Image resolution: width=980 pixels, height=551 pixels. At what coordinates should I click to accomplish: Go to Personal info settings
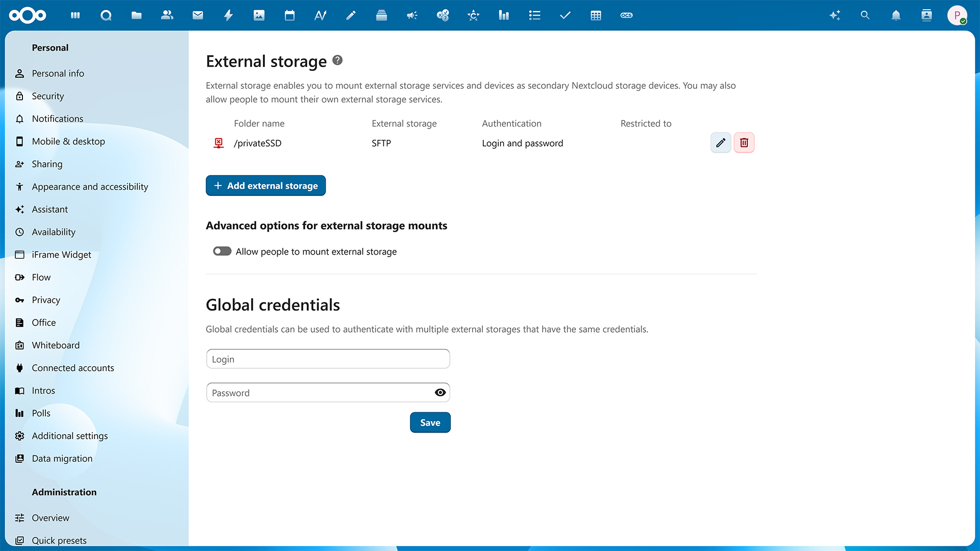pos(58,73)
